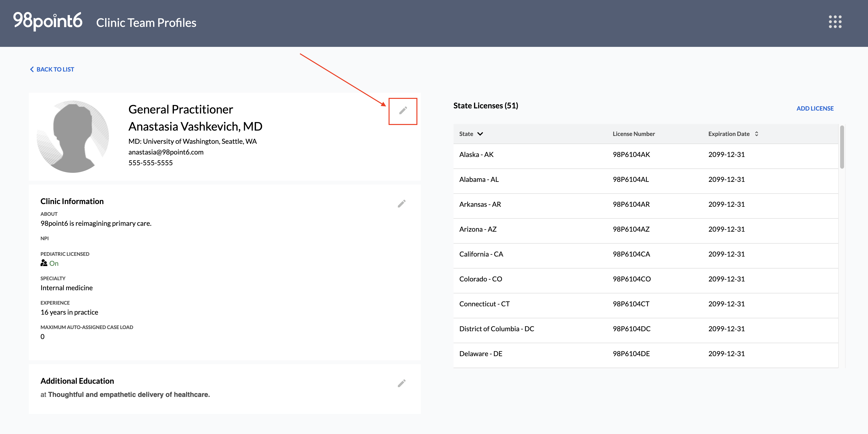Image resolution: width=868 pixels, height=434 pixels.
Task: Click license number 98P6104AL
Action: (x=630, y=179)
